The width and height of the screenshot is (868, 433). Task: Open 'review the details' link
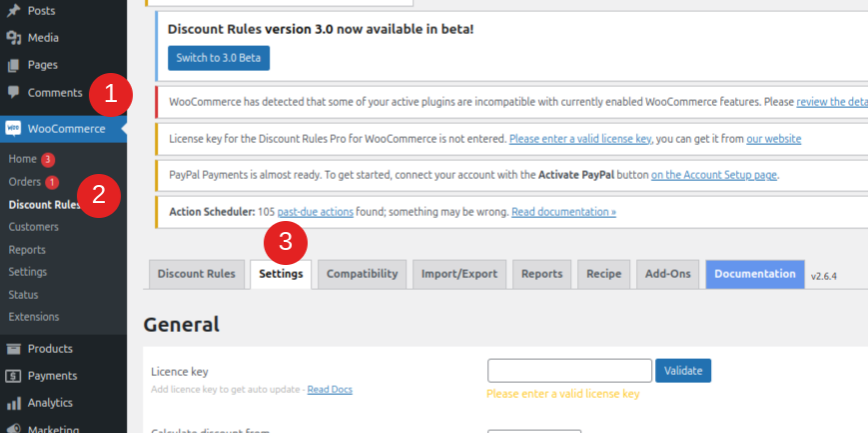tap(832, 102)
